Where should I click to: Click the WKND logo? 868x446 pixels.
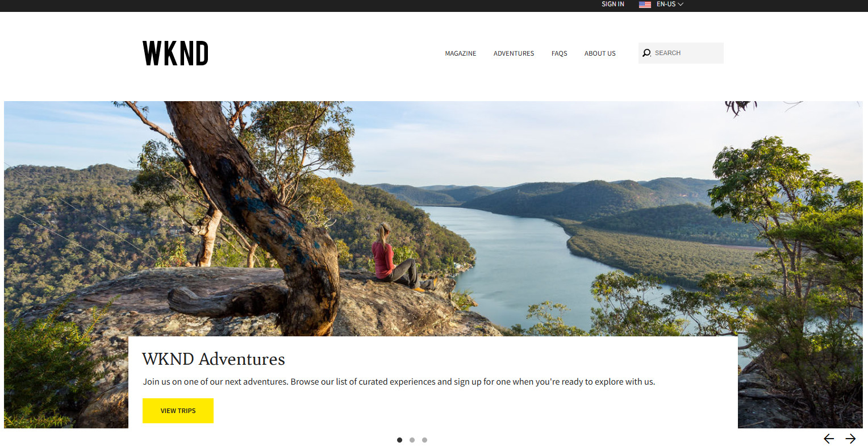pyautogui.click(x=176, y=53)
